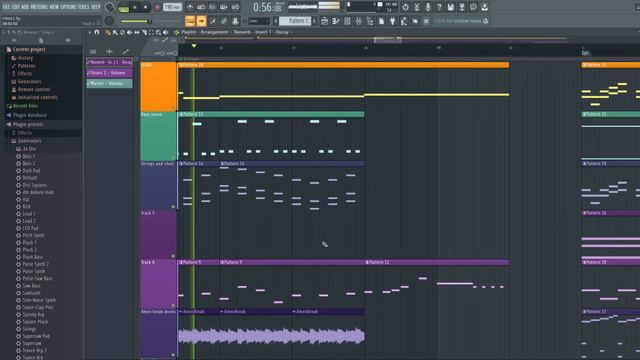This screenshot has width=640, height=360.
Task: Select the playlist zoom magnifier tool
Action: (158, 32)
